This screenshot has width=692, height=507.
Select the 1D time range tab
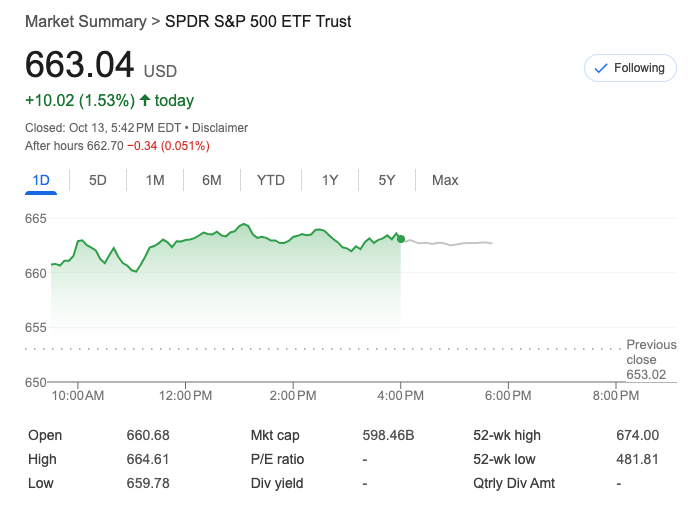41,180
